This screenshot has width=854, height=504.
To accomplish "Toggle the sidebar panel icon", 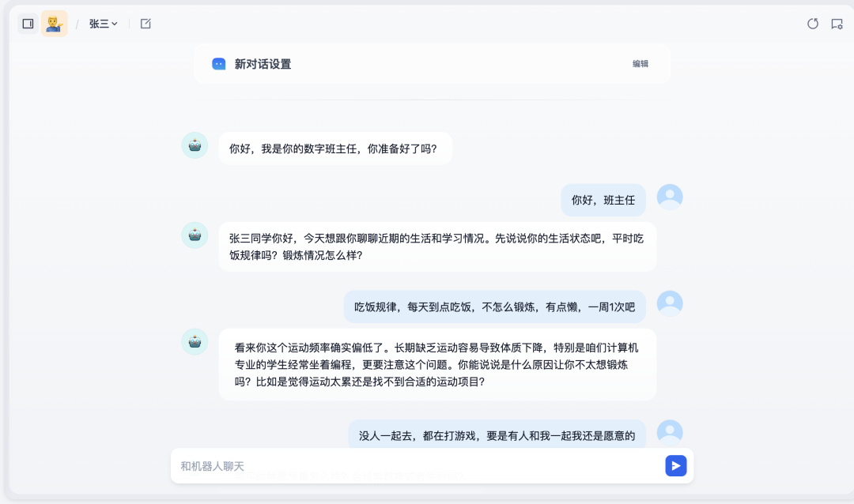I will (28, 24).
